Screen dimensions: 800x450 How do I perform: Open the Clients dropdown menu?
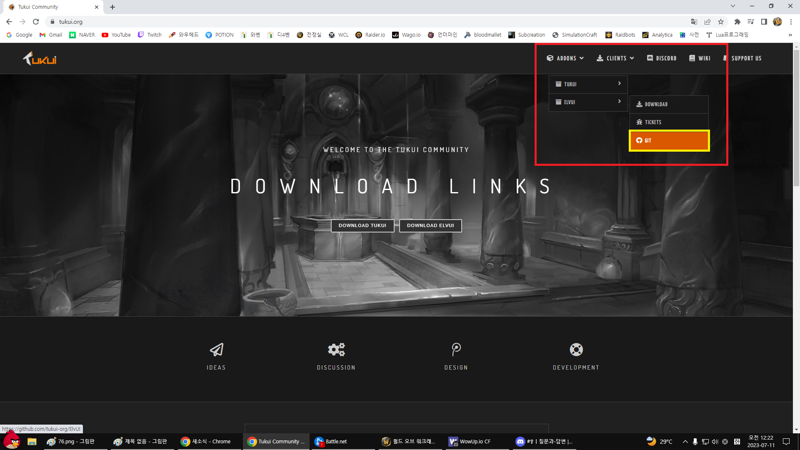coord(615,58)
